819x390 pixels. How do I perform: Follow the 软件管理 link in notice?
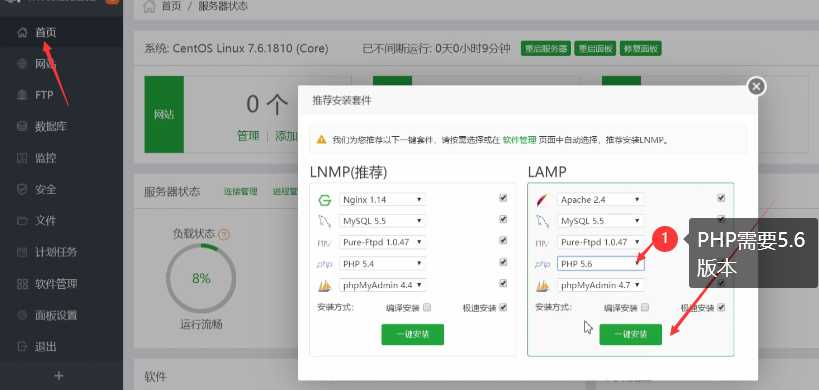[519, 140]
